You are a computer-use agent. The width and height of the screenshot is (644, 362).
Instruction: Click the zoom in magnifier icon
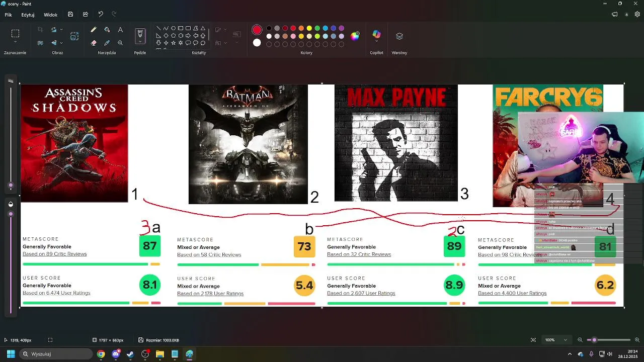(637, 340)
